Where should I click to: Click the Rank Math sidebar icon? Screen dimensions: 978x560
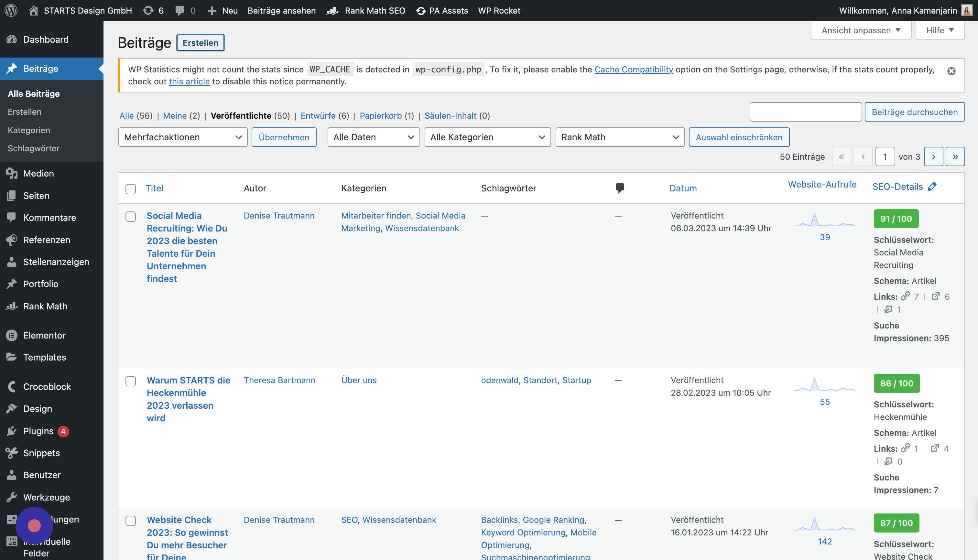[x=12, y=306]
